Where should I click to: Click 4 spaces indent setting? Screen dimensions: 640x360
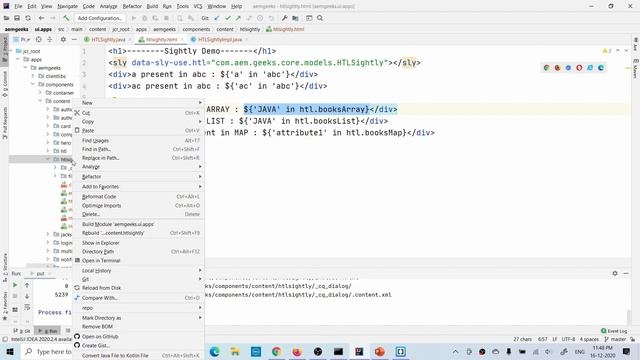589,339
